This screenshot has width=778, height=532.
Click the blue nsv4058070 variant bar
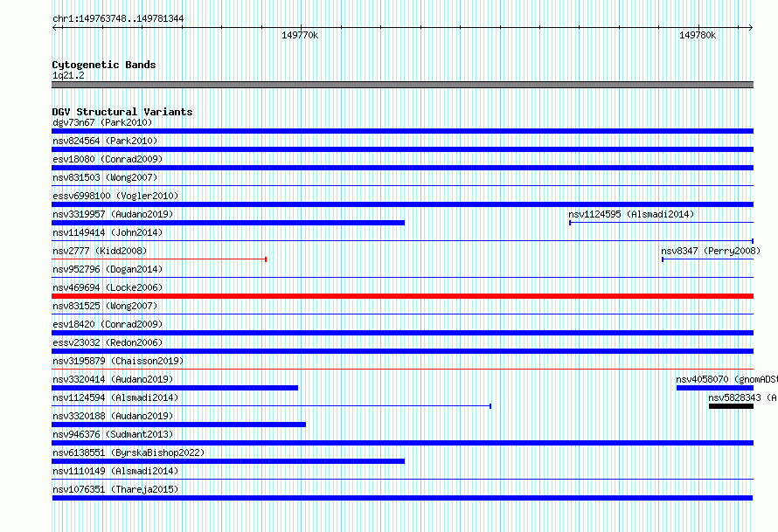[715, 388]
